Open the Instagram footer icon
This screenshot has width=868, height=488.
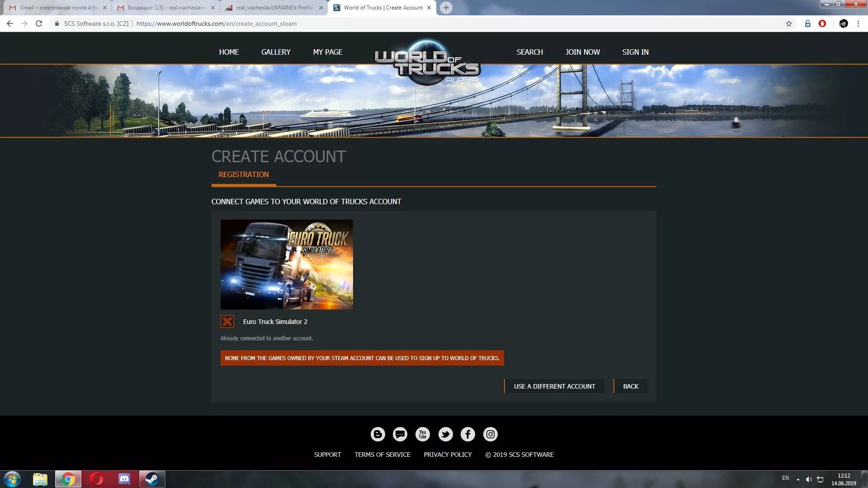tap(491, 434)
